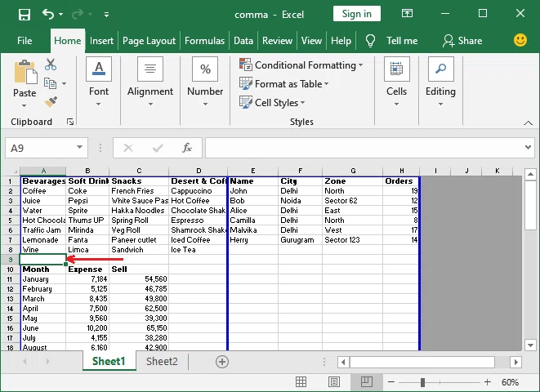
Task: Open Format as Table menu
Action: pos(283,83)
